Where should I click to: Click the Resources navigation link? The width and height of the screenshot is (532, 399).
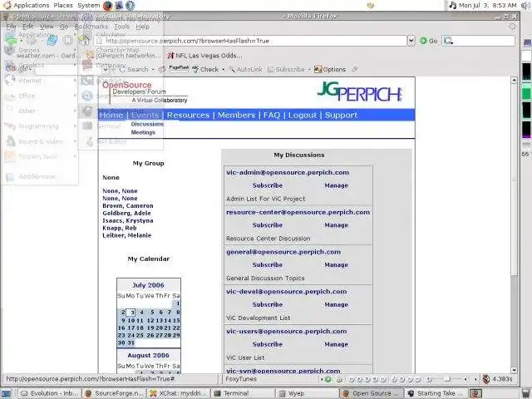[189, 115]
